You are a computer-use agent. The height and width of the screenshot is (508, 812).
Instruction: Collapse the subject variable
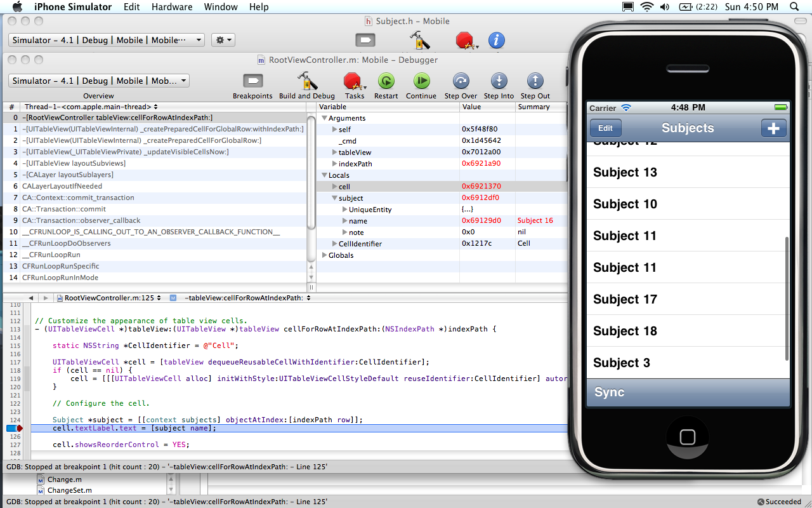pyautogui.click(x=334, y=198)
